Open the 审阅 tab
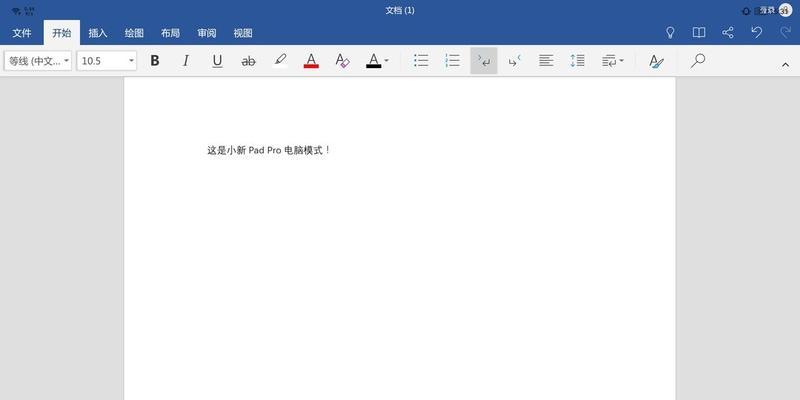 click(x=207, y=33)
